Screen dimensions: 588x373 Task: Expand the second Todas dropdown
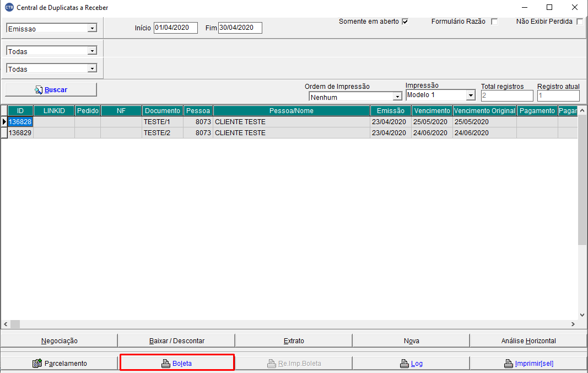92,68
